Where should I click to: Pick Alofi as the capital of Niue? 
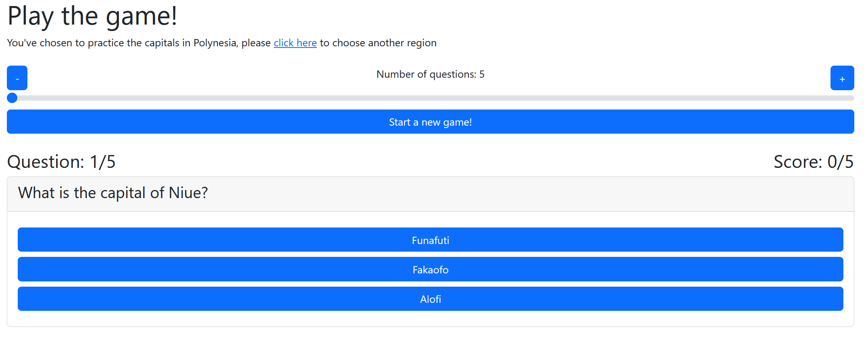click(430, 299)
